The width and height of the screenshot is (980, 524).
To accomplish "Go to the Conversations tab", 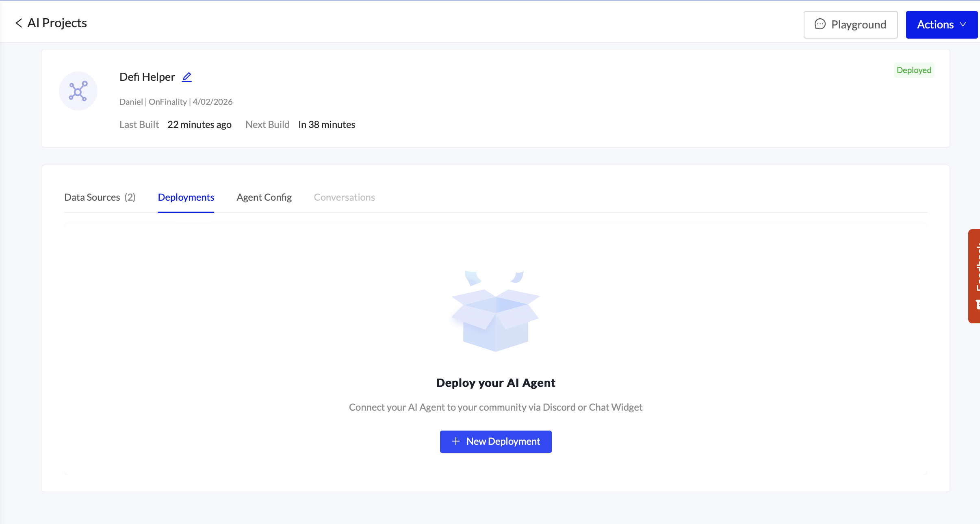I will pos(344,197).
